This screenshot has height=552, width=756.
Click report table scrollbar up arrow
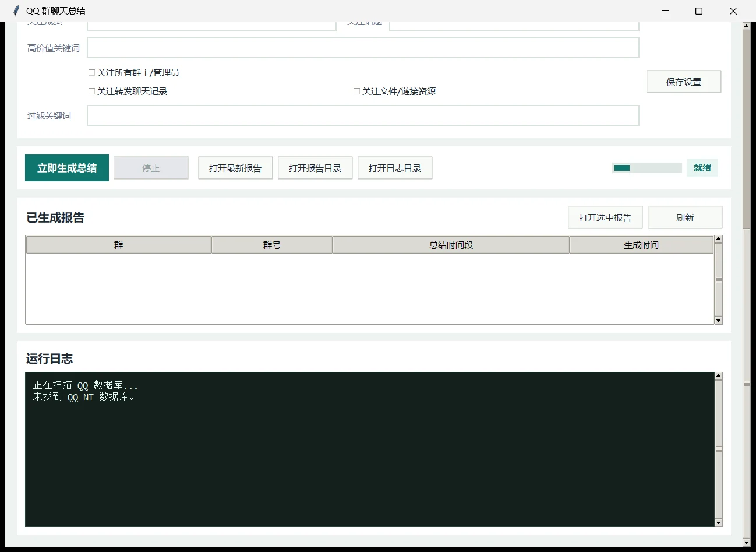pyautogui.click(x=718, y=239)
